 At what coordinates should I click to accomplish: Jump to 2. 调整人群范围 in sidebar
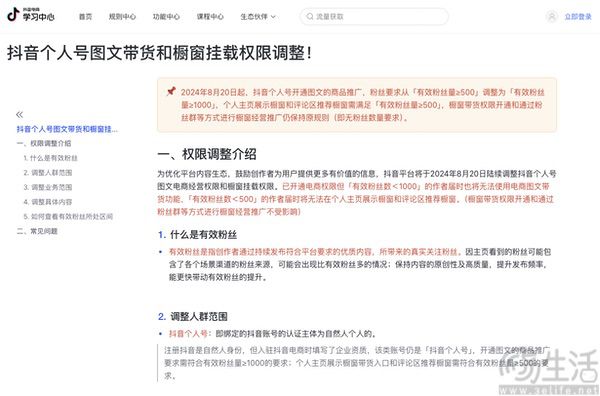click(x=48, y=173)
